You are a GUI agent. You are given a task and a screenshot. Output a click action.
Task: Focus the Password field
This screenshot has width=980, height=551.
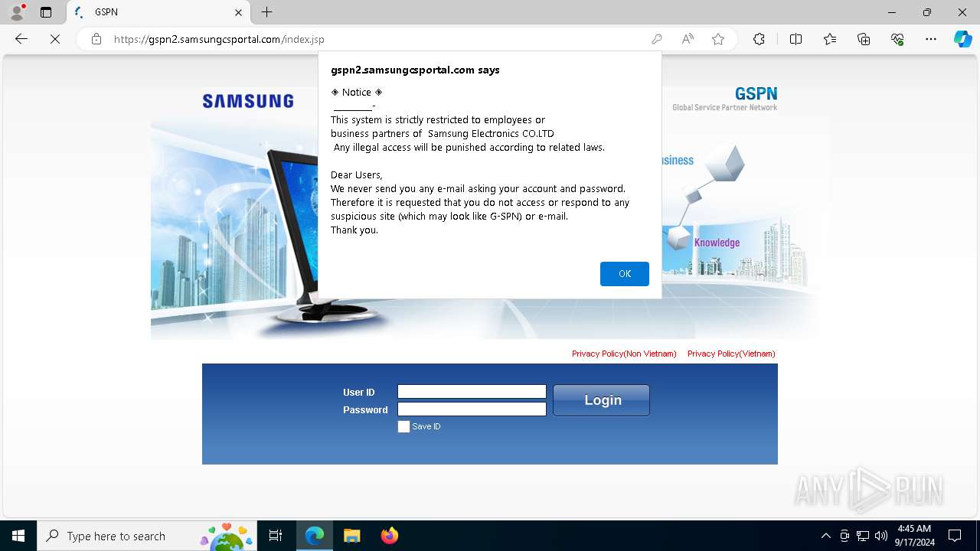tap(472, 409)
